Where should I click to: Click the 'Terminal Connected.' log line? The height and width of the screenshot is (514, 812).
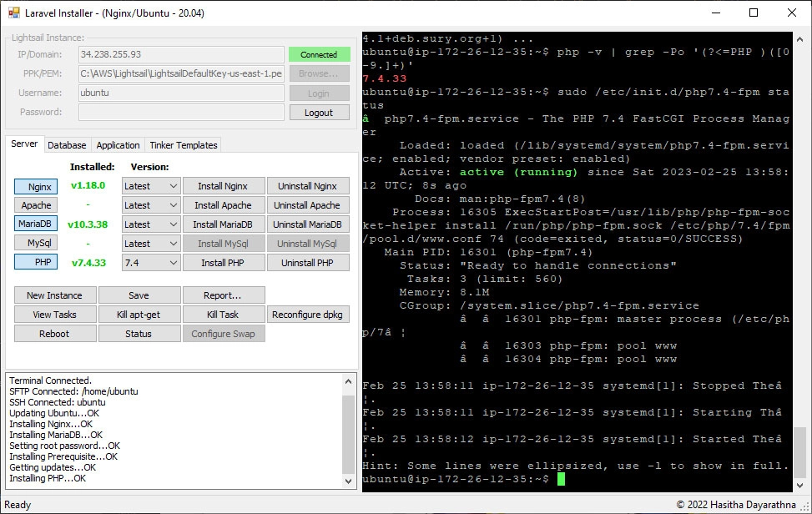point(50,380)
